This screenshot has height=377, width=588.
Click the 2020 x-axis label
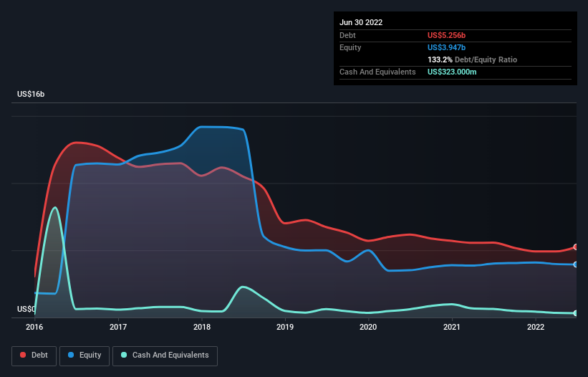(368, 327)
